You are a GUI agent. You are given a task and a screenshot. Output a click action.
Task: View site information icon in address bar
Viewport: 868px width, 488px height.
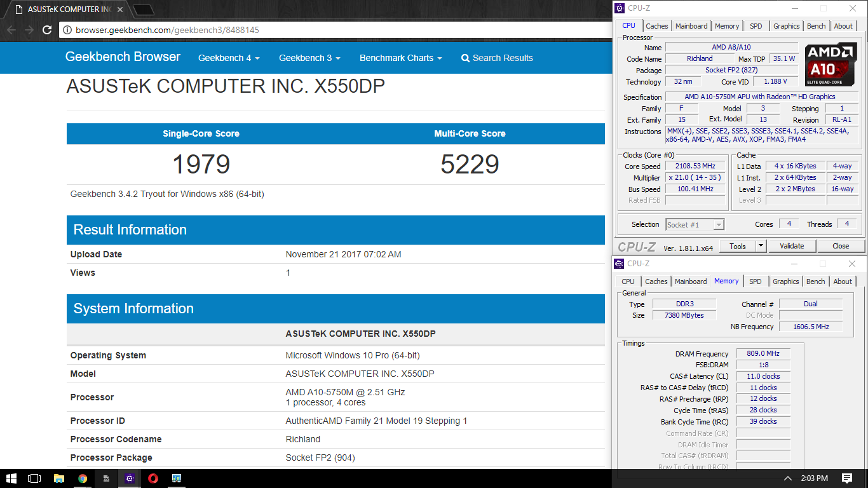click(67, 30)
